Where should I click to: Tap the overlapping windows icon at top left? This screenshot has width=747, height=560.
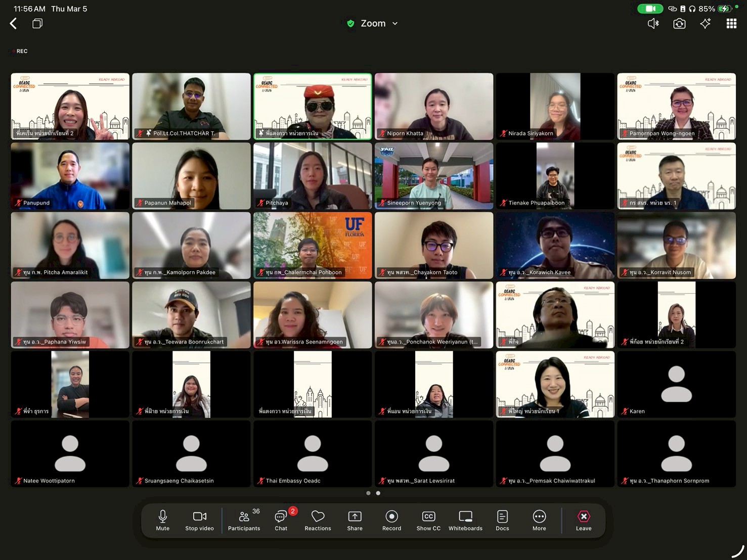37,23
